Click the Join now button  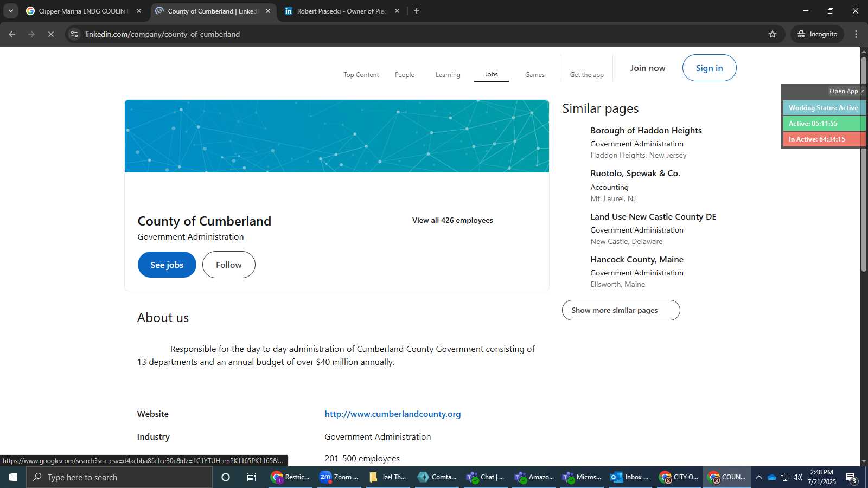point(648,68)
